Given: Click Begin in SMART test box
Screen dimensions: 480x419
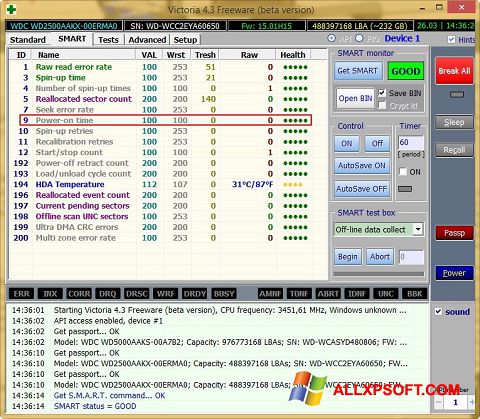Looking at the screenshot, I should (x=348, y=257).
